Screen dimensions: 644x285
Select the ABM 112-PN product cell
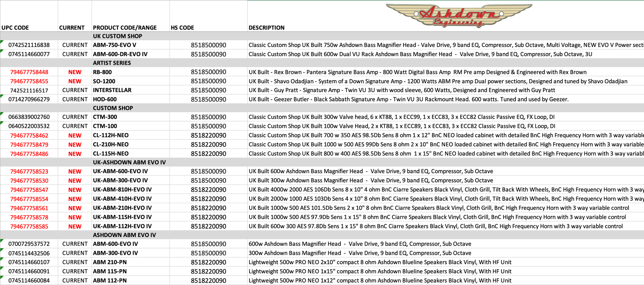(x=110, y=280)
